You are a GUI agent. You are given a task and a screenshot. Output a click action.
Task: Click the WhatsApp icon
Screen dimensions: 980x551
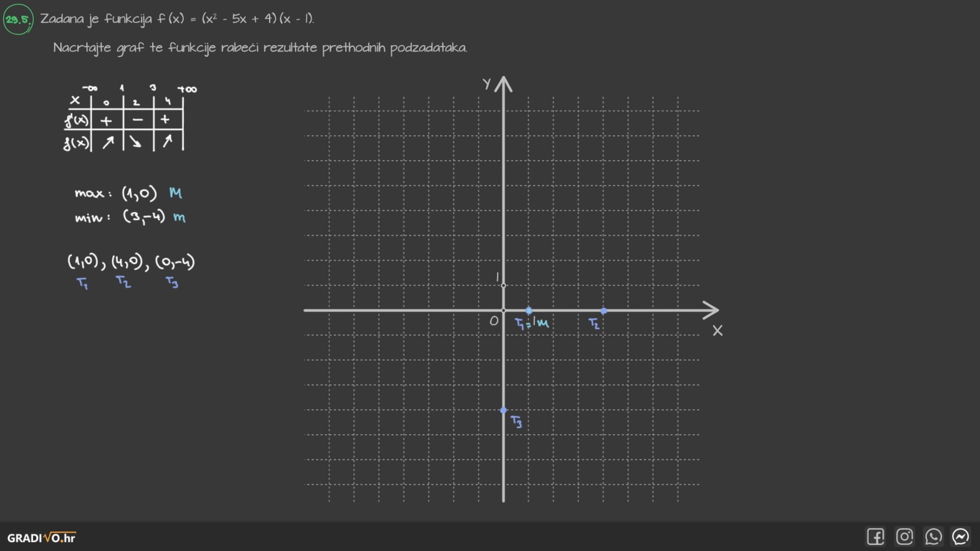coord(933,537)
